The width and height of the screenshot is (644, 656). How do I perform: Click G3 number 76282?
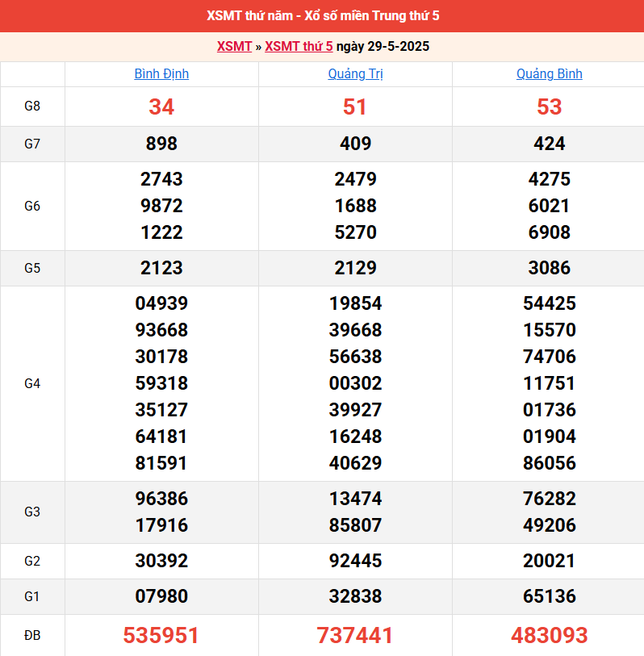549,499
